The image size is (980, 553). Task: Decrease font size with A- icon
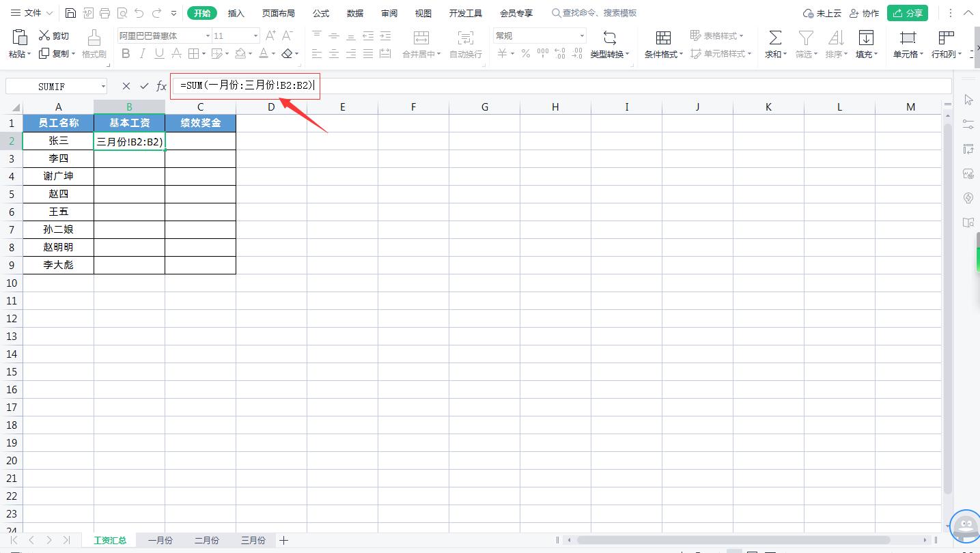point(288,36)
